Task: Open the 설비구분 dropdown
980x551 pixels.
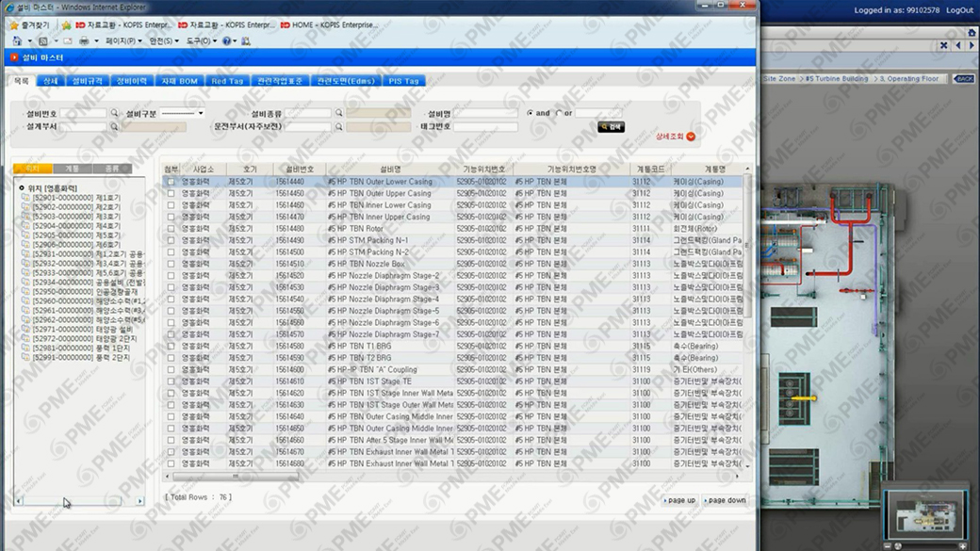Action: tap(183, 113)
